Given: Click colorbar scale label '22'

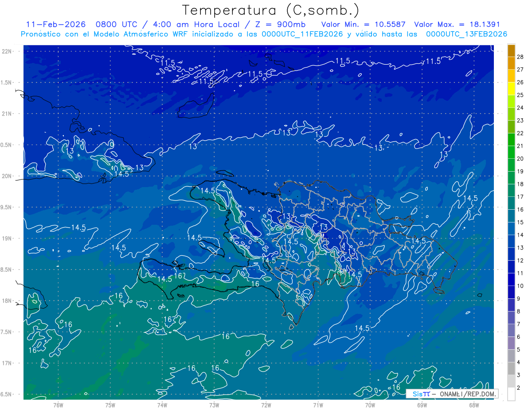Looking at the screenshot, I should click(x=520, y=133).
